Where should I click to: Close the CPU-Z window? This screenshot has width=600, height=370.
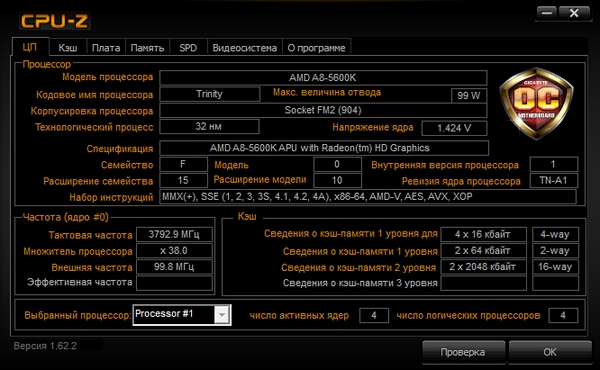tap(574, 14)
